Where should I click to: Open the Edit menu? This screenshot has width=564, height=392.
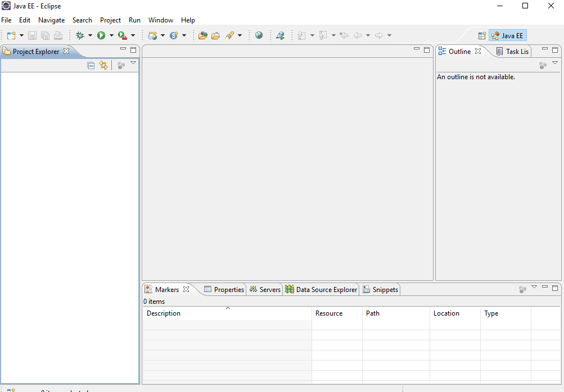pyautogui.click(x=24, y=20)
